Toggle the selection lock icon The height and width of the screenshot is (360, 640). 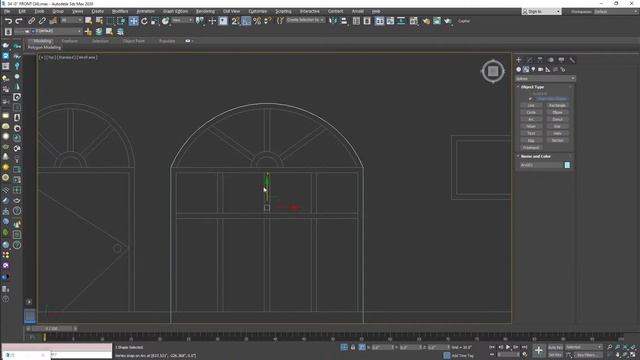[x=353, y=347]
